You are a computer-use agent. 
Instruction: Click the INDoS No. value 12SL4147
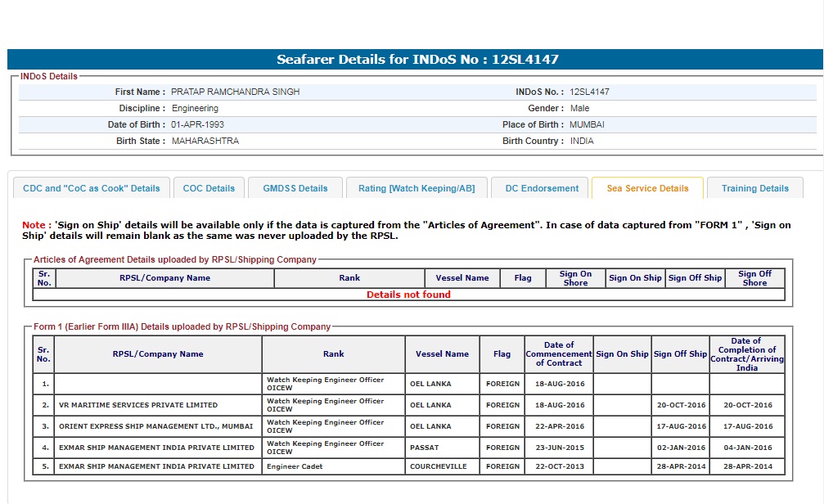pyautogui.click(x=589, y=92)
